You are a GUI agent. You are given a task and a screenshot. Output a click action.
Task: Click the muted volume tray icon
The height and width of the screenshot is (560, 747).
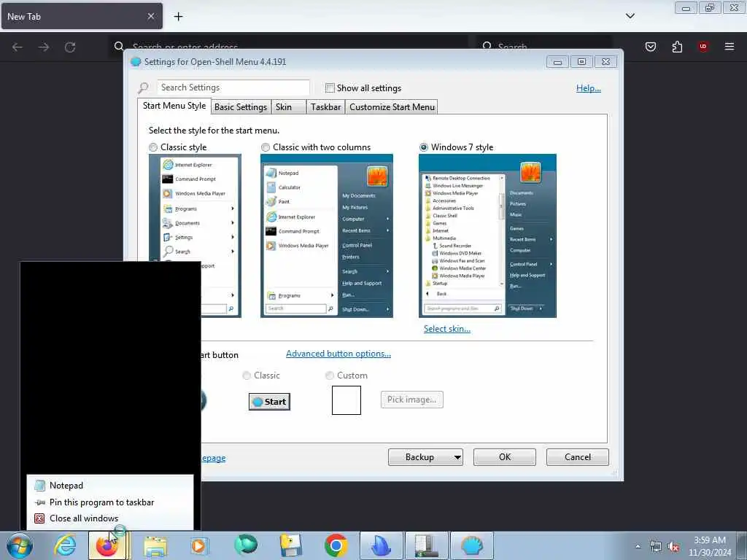point(673,547)
